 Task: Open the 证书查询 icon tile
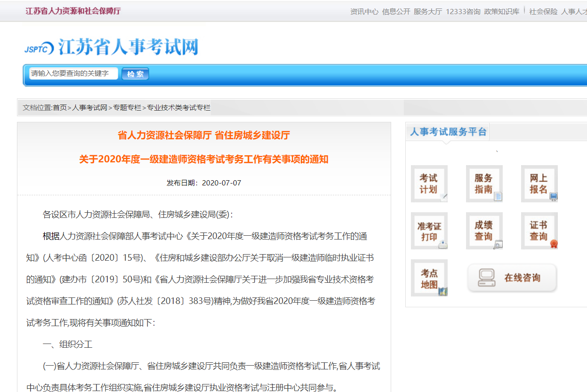[539, 231]
